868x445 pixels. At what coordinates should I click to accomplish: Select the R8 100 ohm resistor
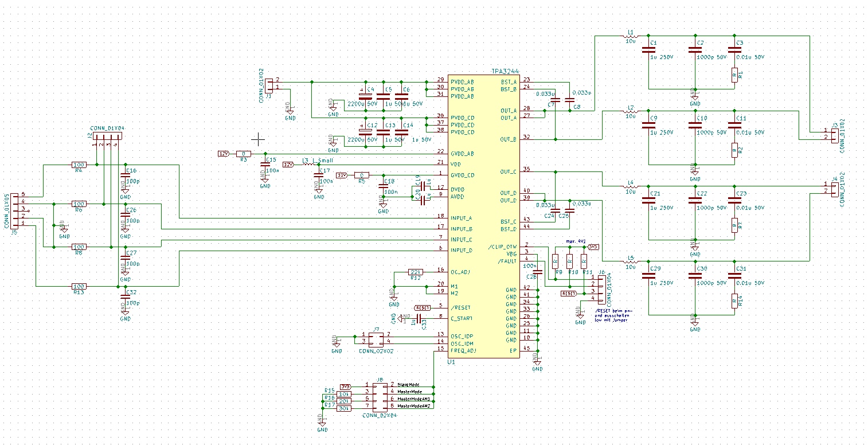(x=79, y=247)
